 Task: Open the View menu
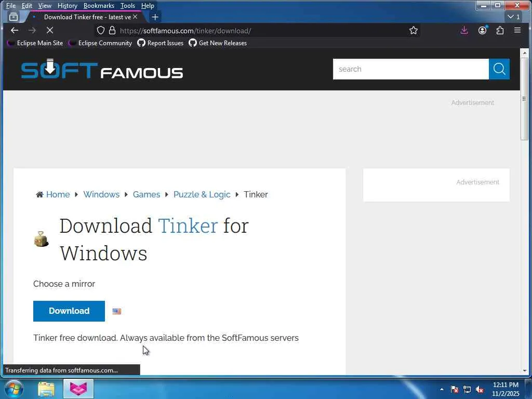pos(45,5)
